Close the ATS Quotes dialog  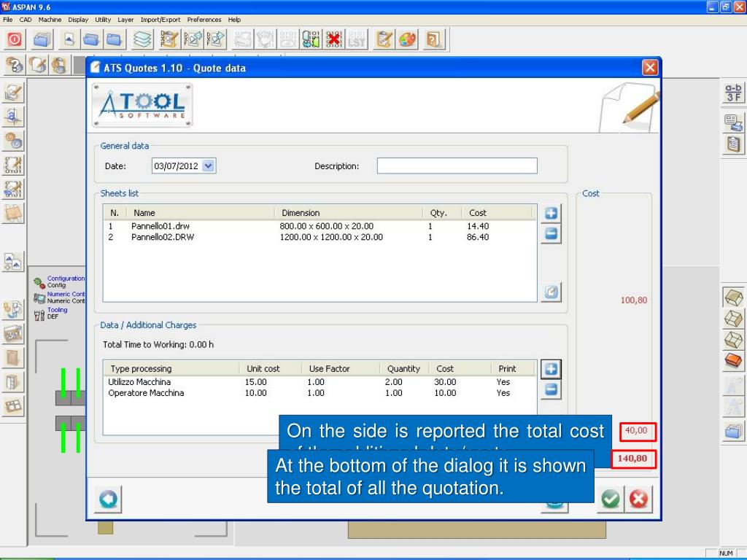tap(650, 68)
